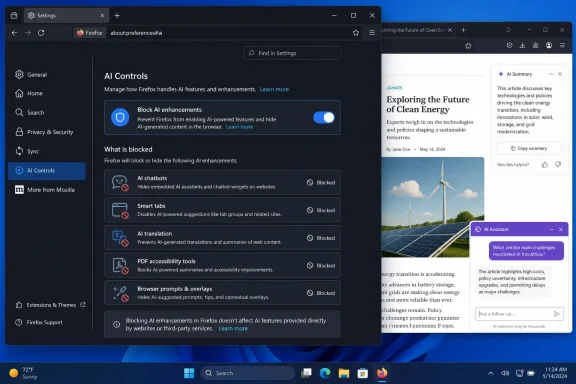
Task: Open the tab overview icon in title bar
Action: pyautogui.click(x=14, y=15)
